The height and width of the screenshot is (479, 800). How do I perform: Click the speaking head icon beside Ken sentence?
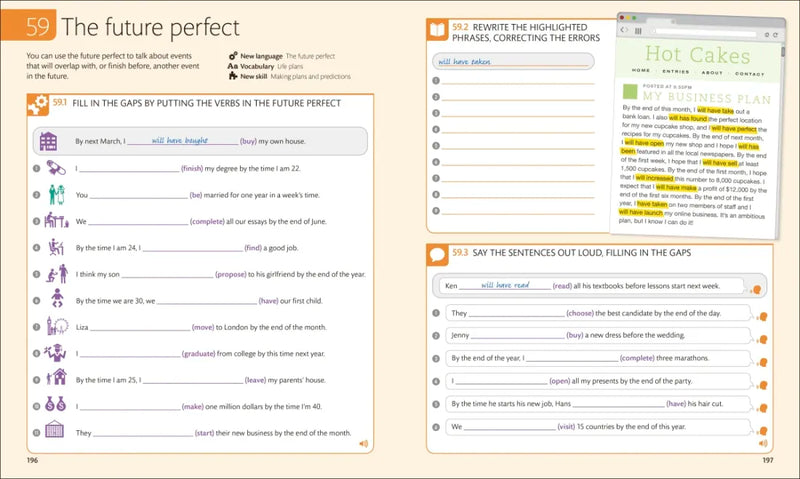click(759, 289)
